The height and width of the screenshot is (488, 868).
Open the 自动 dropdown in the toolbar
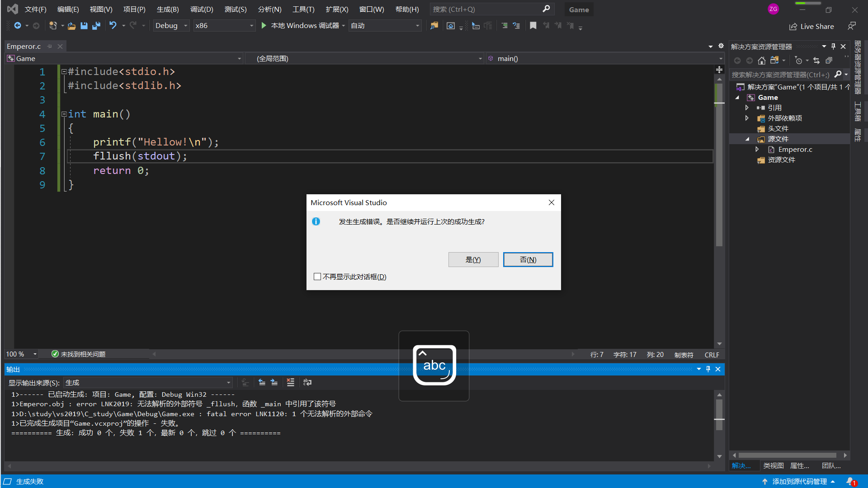(385, 26)
